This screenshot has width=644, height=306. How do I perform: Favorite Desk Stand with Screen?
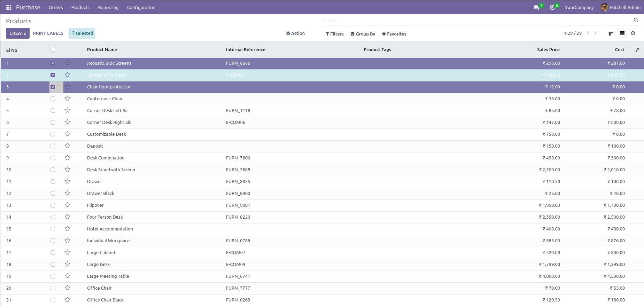68,170
